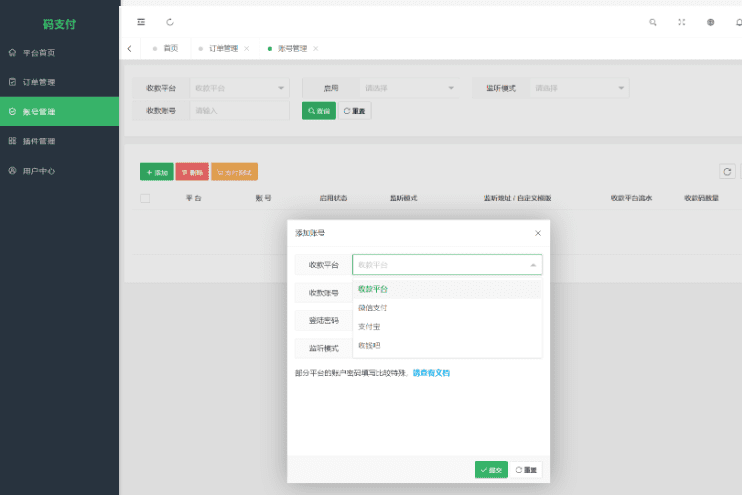
Task: Click the 重置 button in the filter area
Action: 354,111
